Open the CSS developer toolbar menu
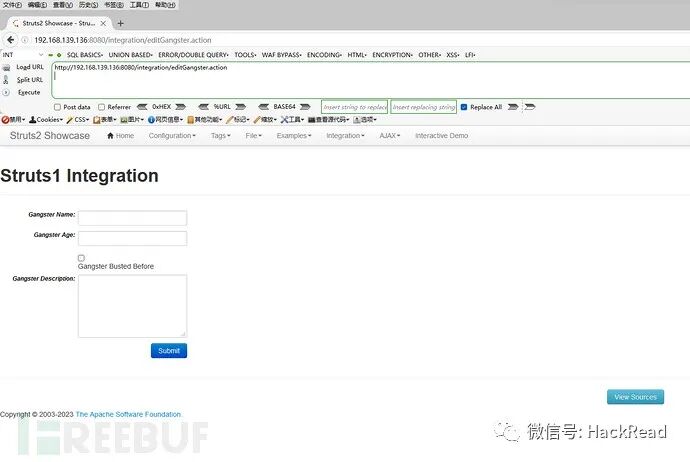This screenshot has width=690, height=462. (x=78, y=119)
